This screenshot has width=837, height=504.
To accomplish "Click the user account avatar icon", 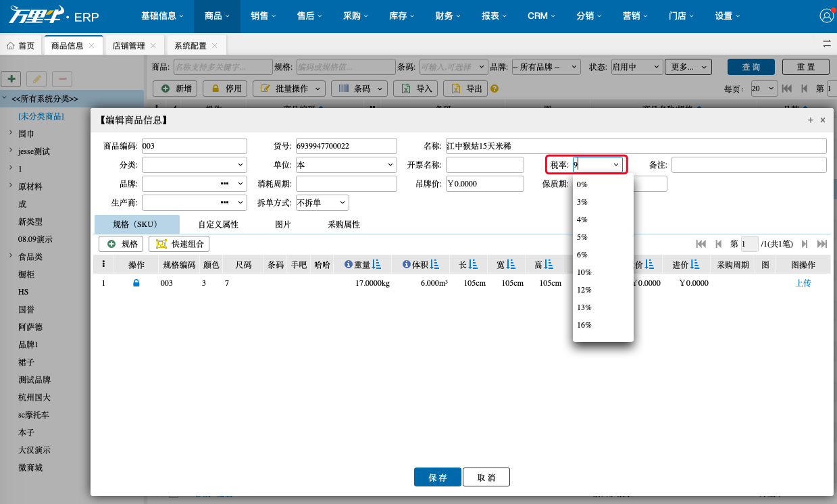I will click(826, 16).
